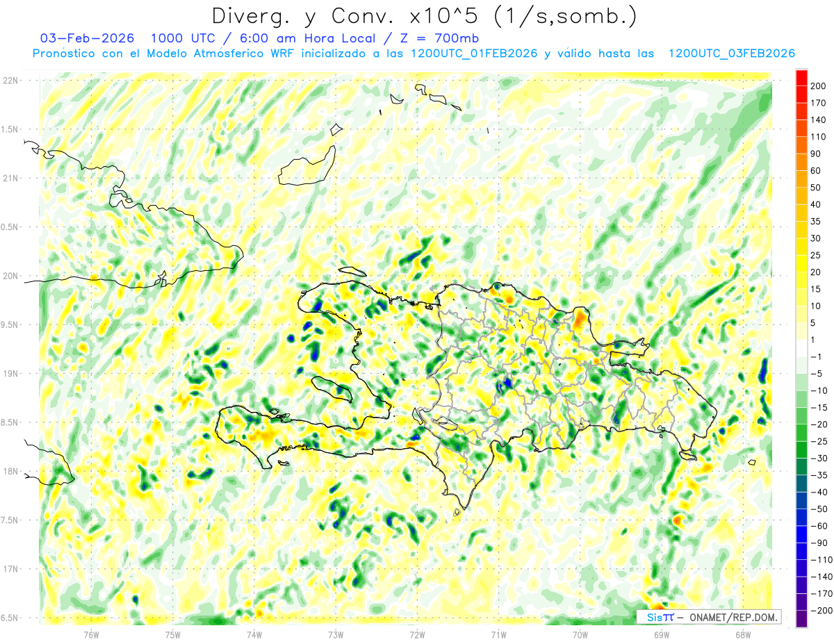Click the "72W" longitude axis label
Image resolution: width=834 pixels, height=644 pixels.
pyautogui.click(x=417, y=634)
